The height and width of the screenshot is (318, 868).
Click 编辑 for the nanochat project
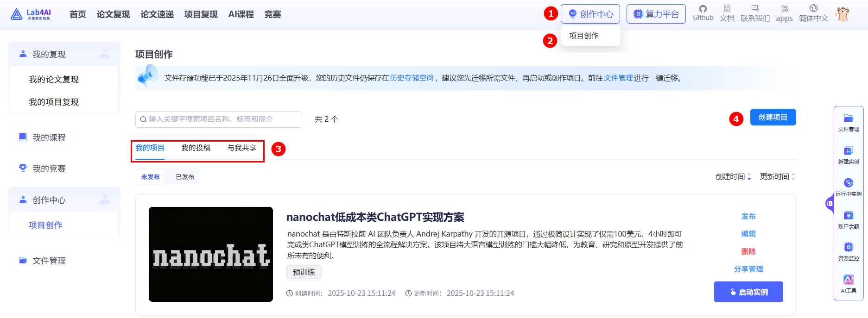(x=748, y=234)
